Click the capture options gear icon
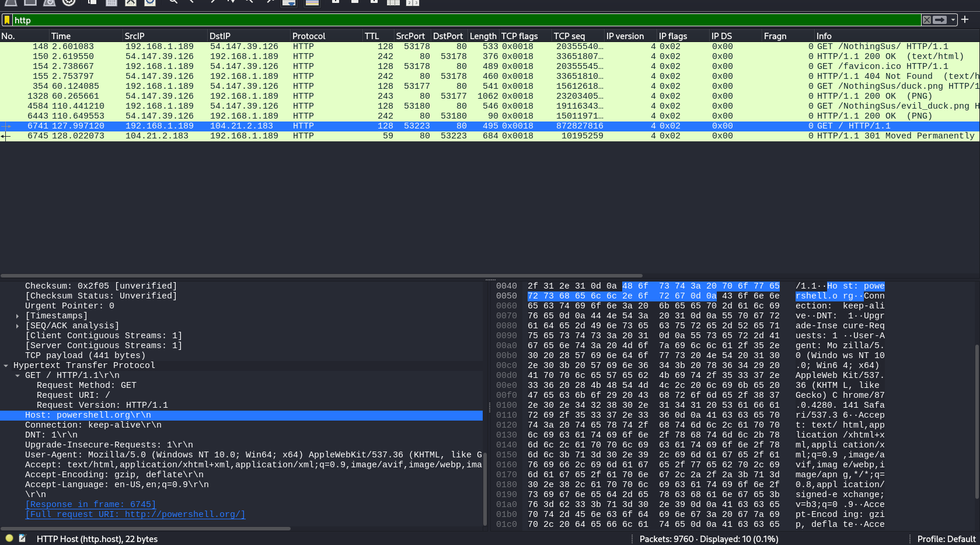Viewport: 980px width, 545px height. pos(69,2)
